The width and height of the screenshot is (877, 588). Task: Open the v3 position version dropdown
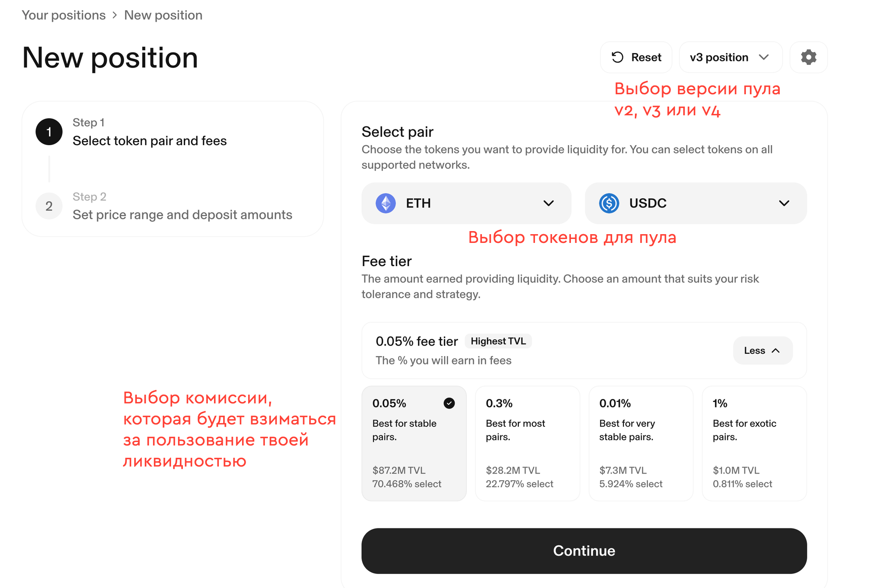point(731,57)
